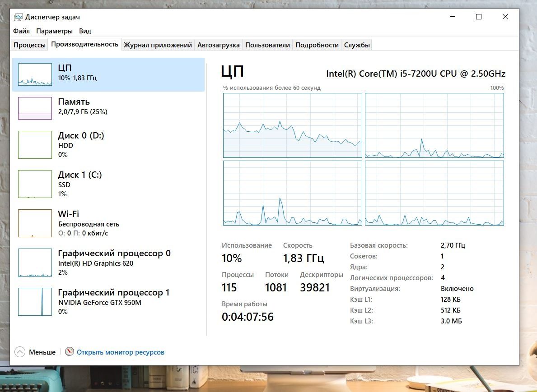The height and width of the screenshot is (392, 537).
Task: Open the Параметры menu
Action: point(54,31)
